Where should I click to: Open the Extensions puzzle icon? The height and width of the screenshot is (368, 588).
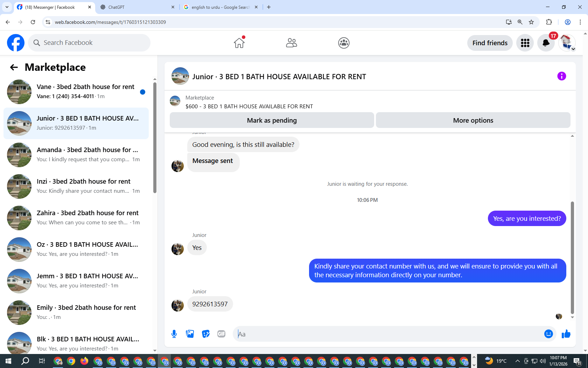549,22
